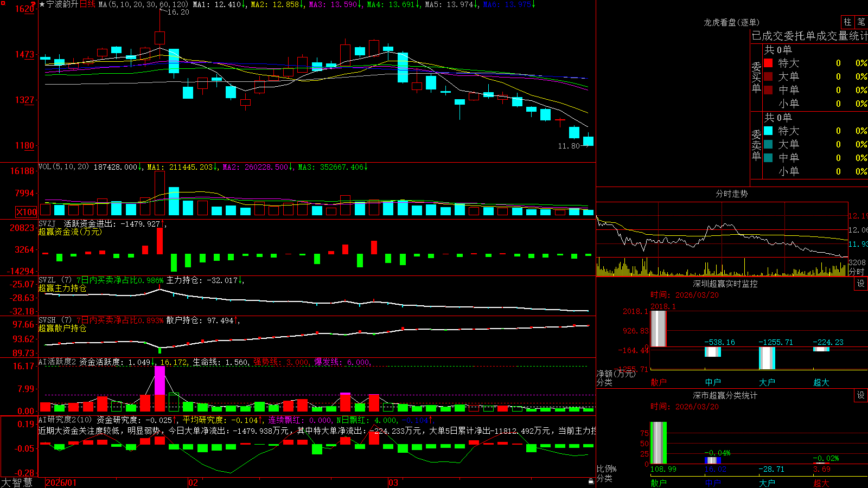The height and width of the screenshot is (488, 868).
Task: Click the 2026/01 date marker on timeline
Action: [61, 483]
